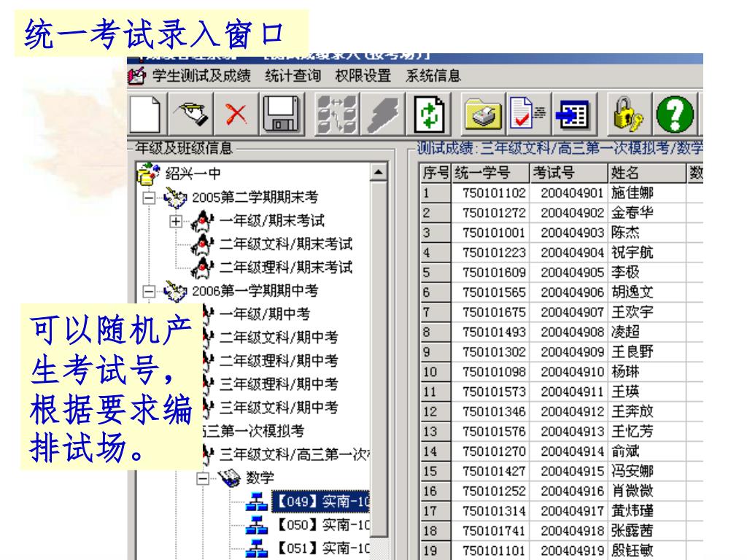This screenshot has width=747, height=560.
Task: Click the padlock with keys icon
Action: (x=628, y=114)
